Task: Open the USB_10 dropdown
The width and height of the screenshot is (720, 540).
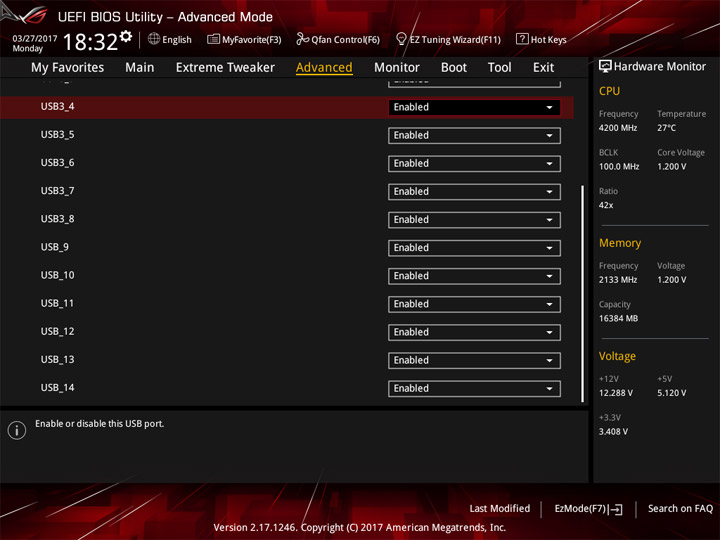Action: pyautogui.click(x=474, y=276)
